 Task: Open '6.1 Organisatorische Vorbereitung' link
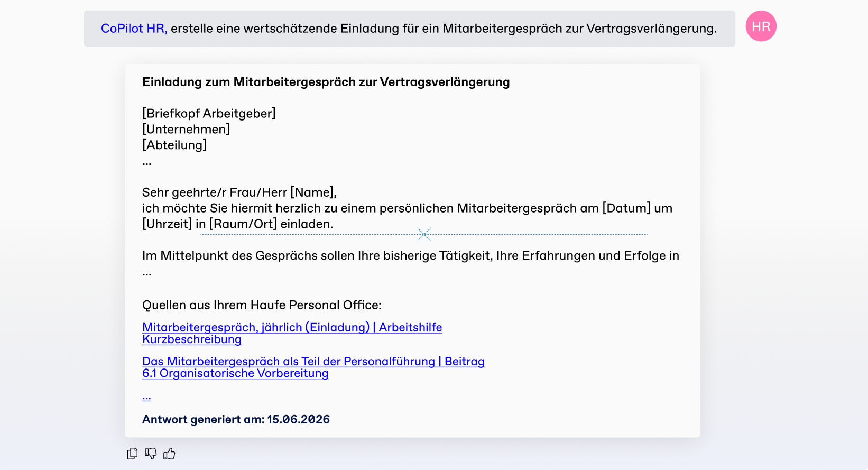(235, 373)
